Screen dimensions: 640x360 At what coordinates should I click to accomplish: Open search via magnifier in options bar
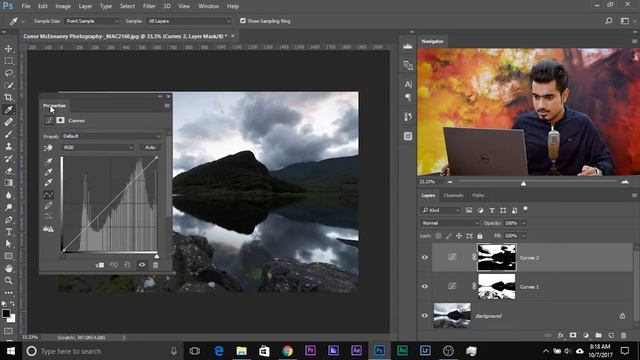(609, 21)
